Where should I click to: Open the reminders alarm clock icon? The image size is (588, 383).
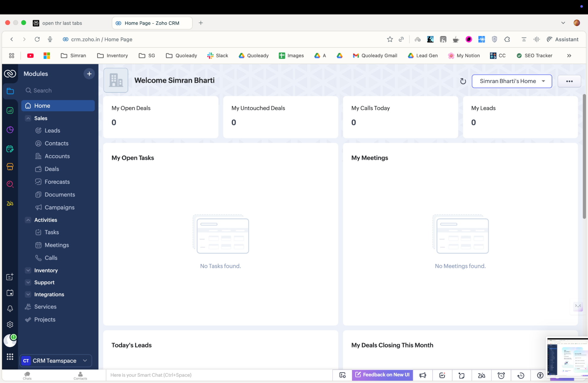(x=501, y=375)
